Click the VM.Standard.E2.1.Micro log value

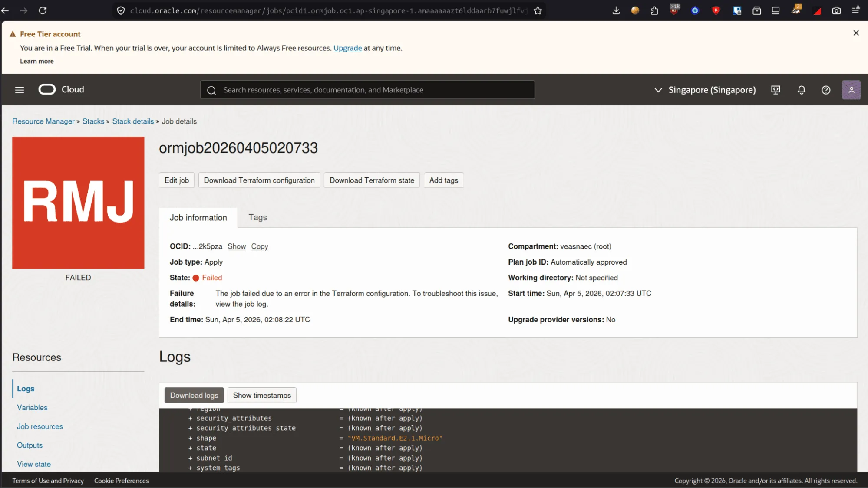(x=395, y=438)
